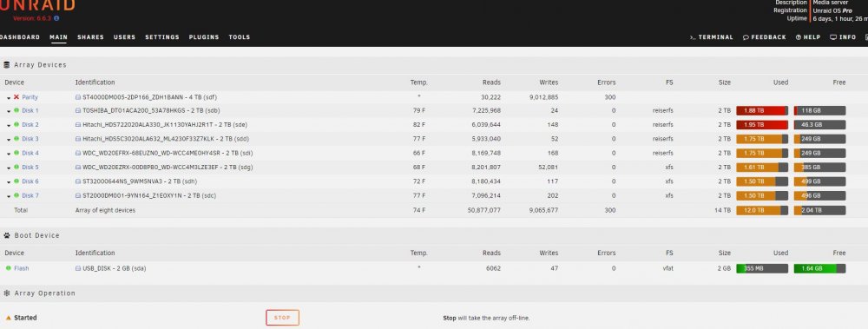Select the Main tab
The height and width of the screenshot is (329, 868).
point(59,37)
